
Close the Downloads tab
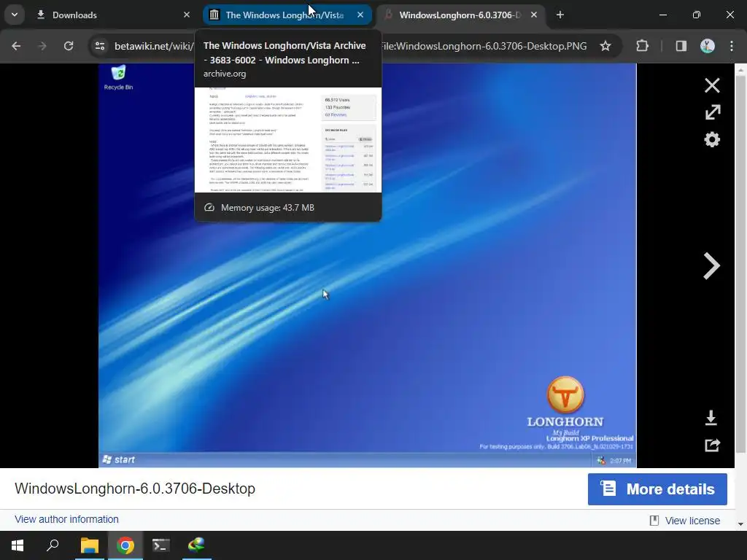point(187,15)
